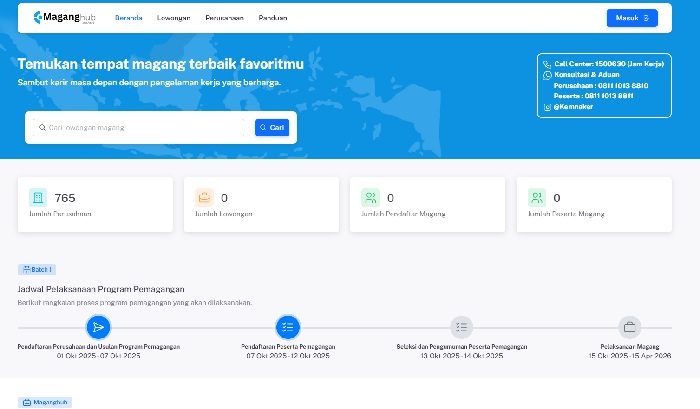The width and height of the screenshot is (700, 409).
Task: Click the Call Center phone icon
Action: click(547, 63)
